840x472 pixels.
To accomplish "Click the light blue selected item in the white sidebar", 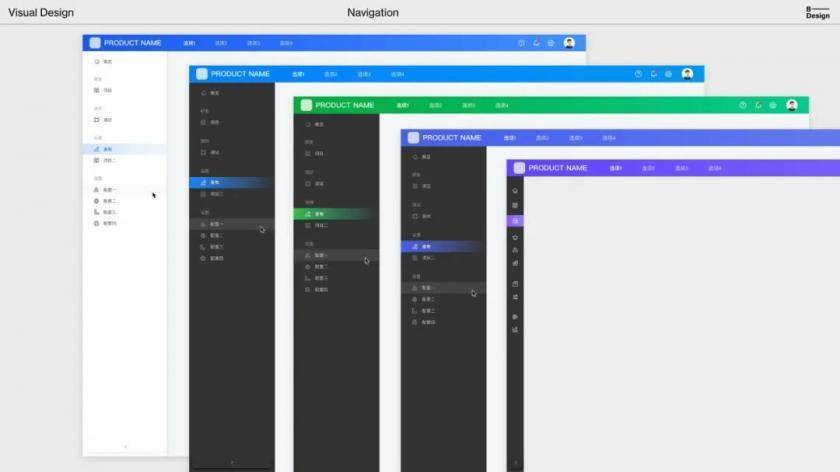I will 125,149.
